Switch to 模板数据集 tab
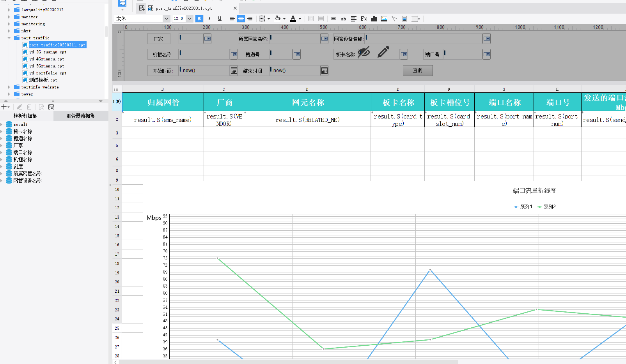 click(x=25, y=116)
